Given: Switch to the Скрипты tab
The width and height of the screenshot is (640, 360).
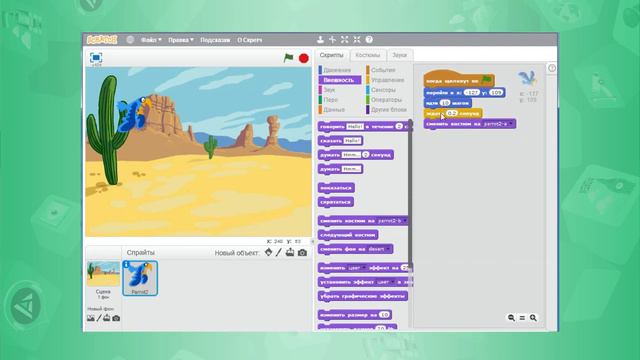Looking at the screenshot, I should 331,55.
